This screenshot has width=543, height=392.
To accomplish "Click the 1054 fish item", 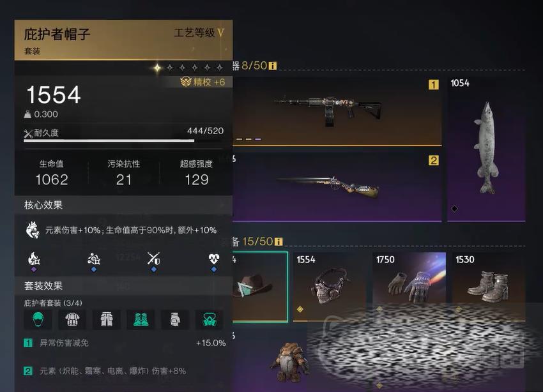I will click(486, 149).
